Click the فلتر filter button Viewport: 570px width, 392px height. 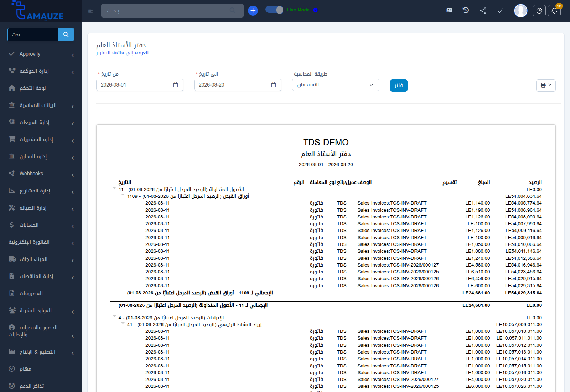[399, 86]
